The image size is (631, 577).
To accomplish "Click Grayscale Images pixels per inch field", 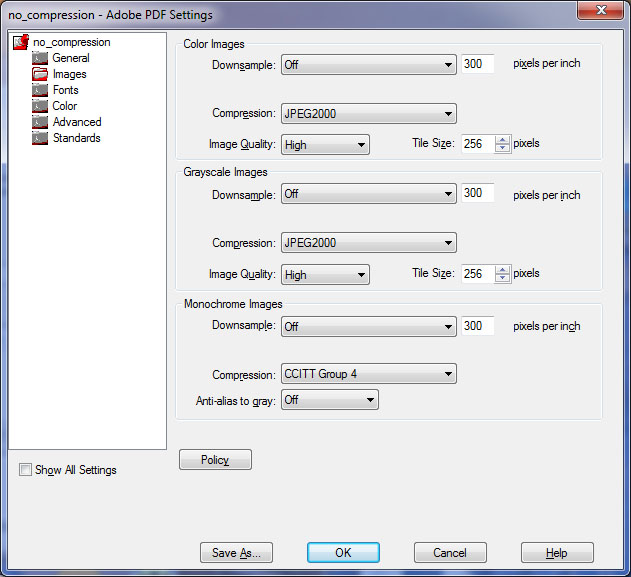I will coord(478,193).
